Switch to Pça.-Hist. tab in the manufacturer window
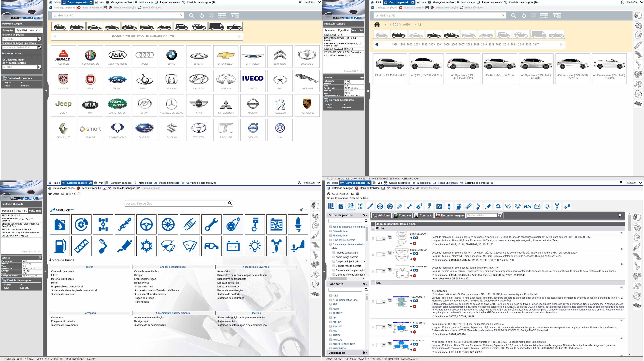 click(x=22, y=30)
